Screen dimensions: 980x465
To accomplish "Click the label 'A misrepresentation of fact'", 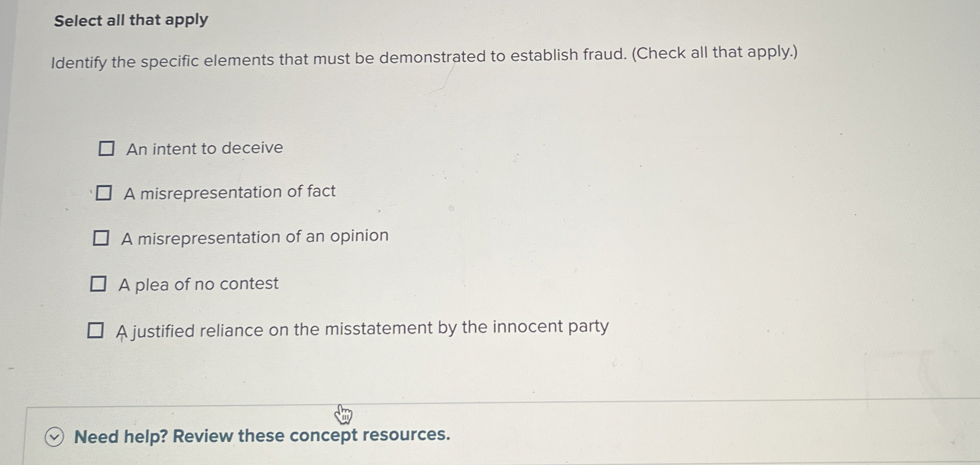I will click(x=229, y=192).
